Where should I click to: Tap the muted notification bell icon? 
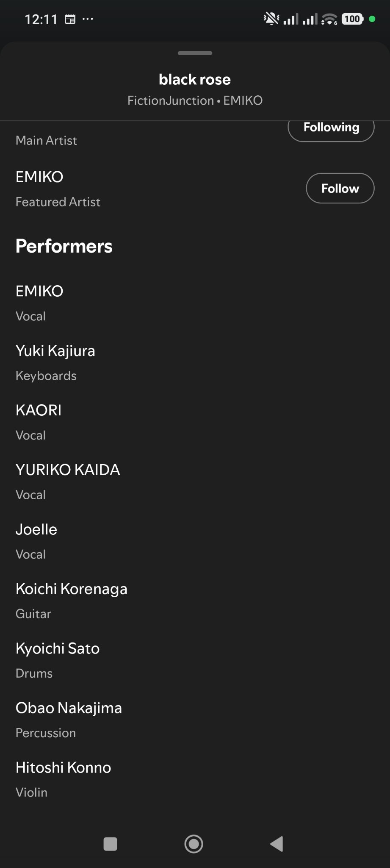271,19
